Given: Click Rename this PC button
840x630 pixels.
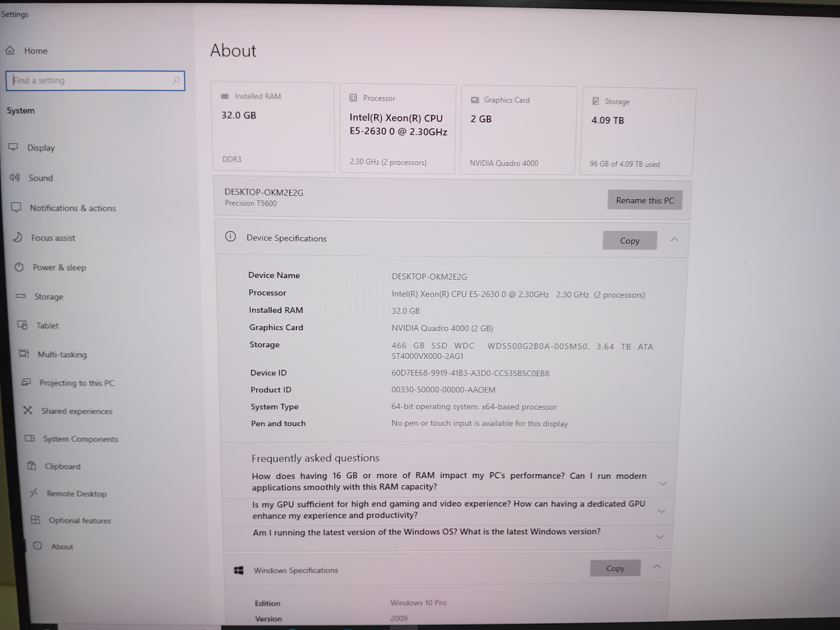Looking at the screenshot, I should (x=645, y=200).
